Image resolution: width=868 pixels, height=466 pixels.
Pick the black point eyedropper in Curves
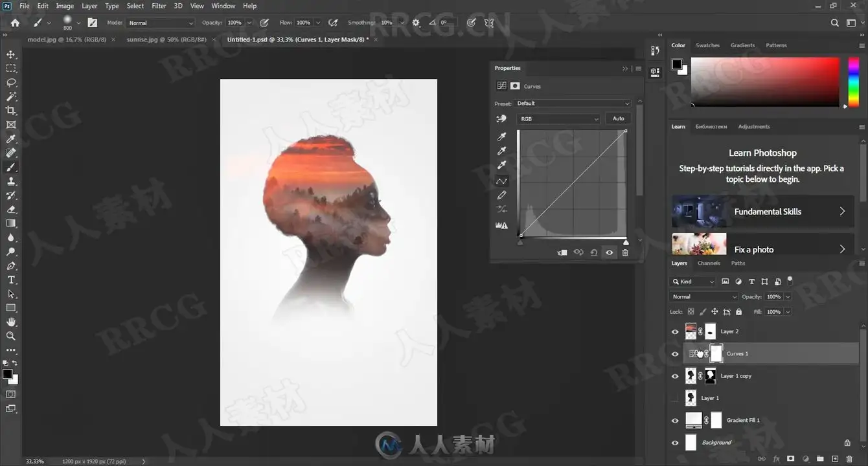click(x=501, y=137)
